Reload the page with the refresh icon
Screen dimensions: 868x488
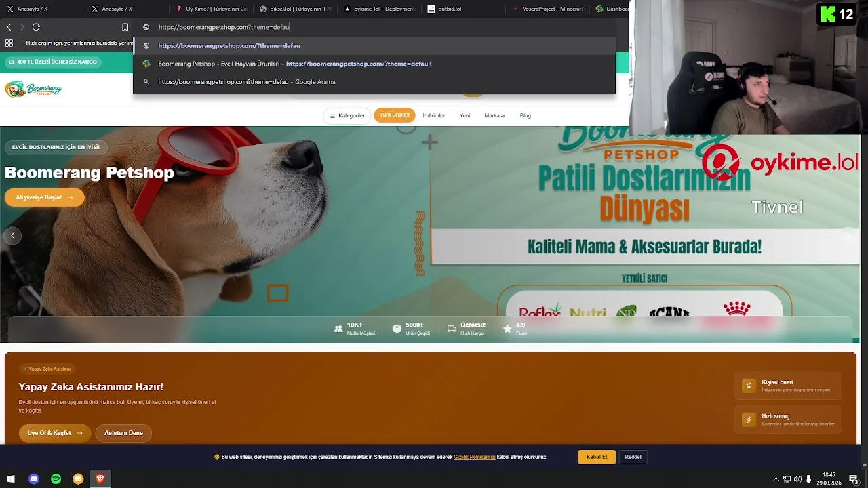pos(36,27)
